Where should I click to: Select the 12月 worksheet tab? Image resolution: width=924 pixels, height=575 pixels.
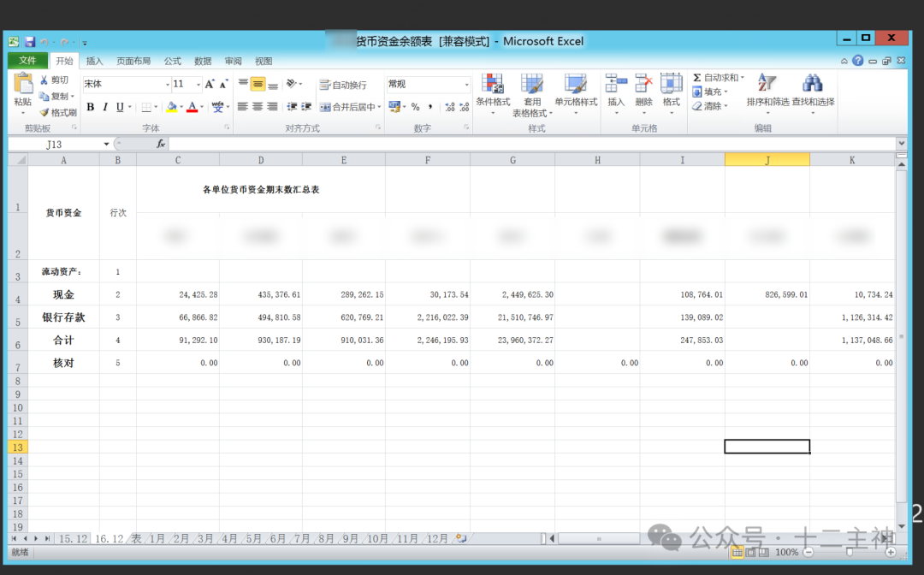[x=437, y=539]
